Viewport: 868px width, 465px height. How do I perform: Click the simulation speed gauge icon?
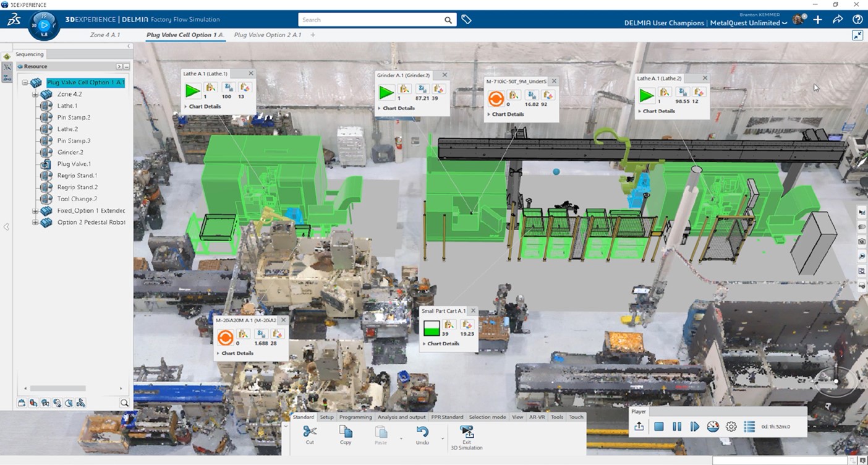click(713, 427)
